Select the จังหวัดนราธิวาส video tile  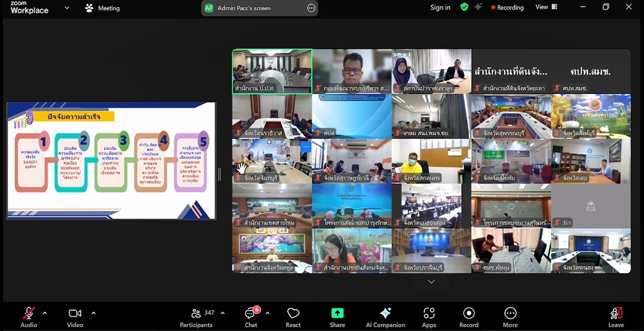pos(272,116)
